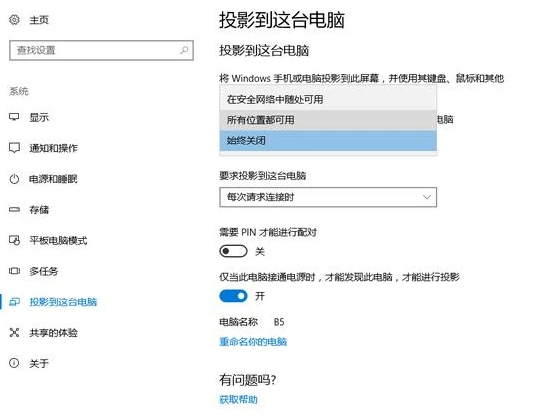This screenshot has height=420, width=541.
Task: Click the Home gear icon
Action: [x=14, y=20]
